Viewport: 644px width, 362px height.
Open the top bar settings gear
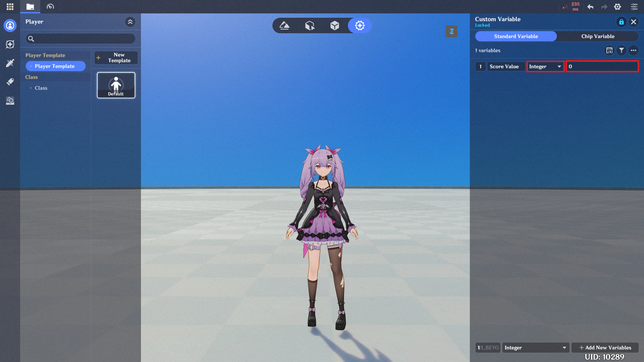pos(617,7)
